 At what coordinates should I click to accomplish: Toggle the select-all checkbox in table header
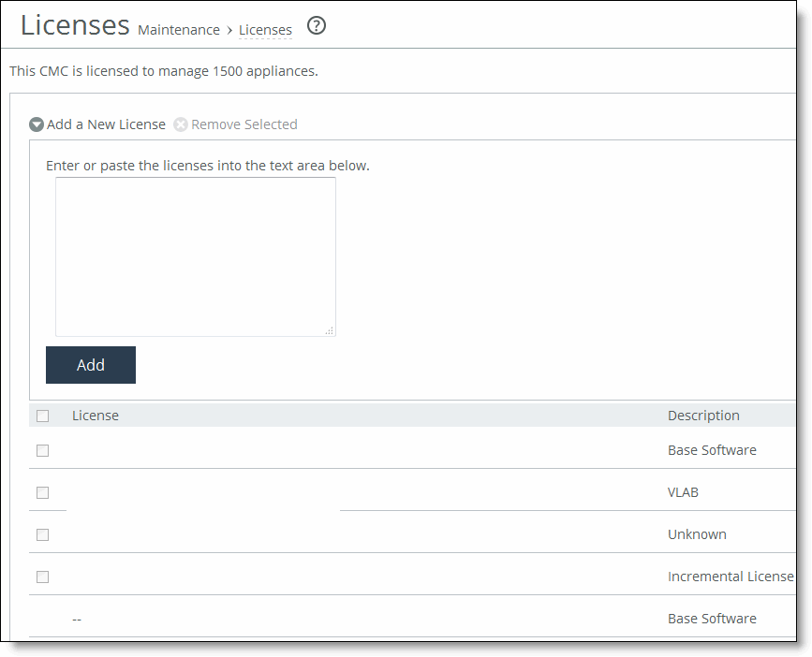pos(43,416)
